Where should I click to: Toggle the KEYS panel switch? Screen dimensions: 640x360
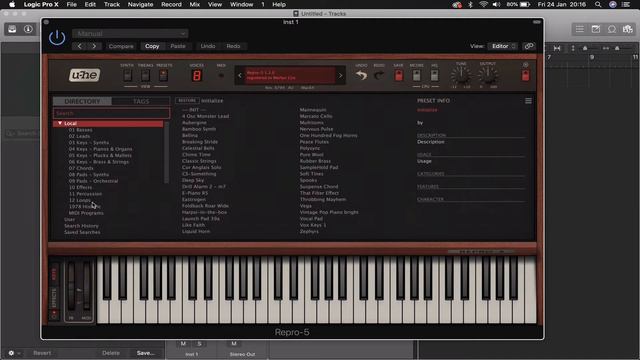[x=54, y=273]
